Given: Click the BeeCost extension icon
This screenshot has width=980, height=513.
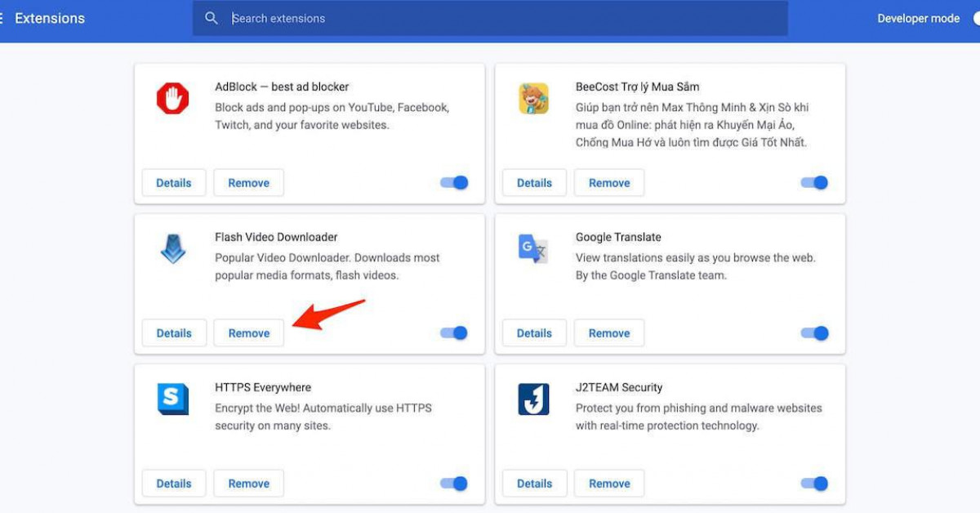Looking at the screenshot, I should (533, 99).
